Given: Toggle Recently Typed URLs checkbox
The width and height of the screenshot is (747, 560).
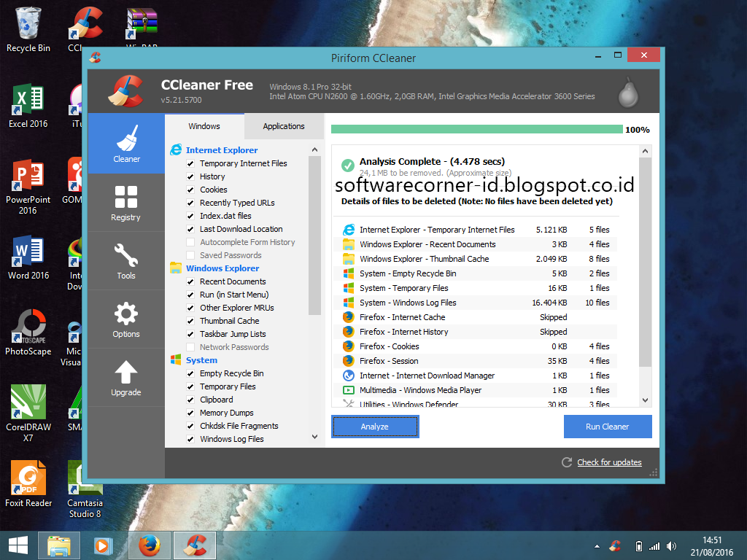Looking at the screenshot, I should coord(190,203).
